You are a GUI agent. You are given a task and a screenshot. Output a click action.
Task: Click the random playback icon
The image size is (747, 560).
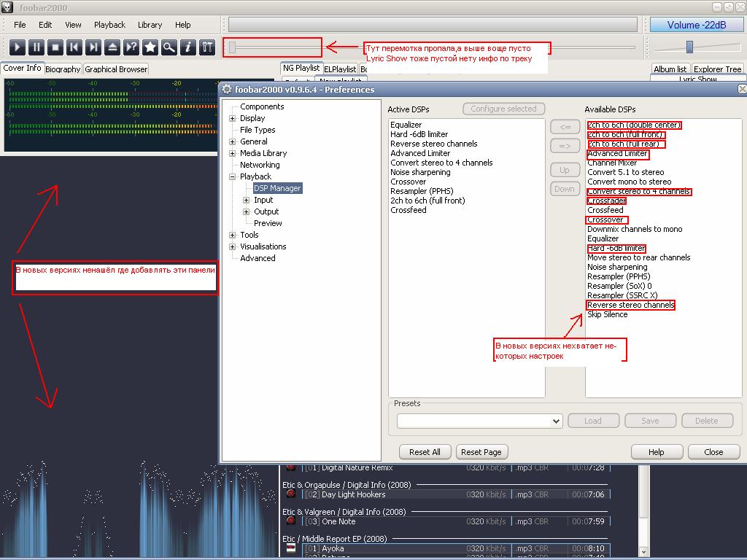point(131,47)
